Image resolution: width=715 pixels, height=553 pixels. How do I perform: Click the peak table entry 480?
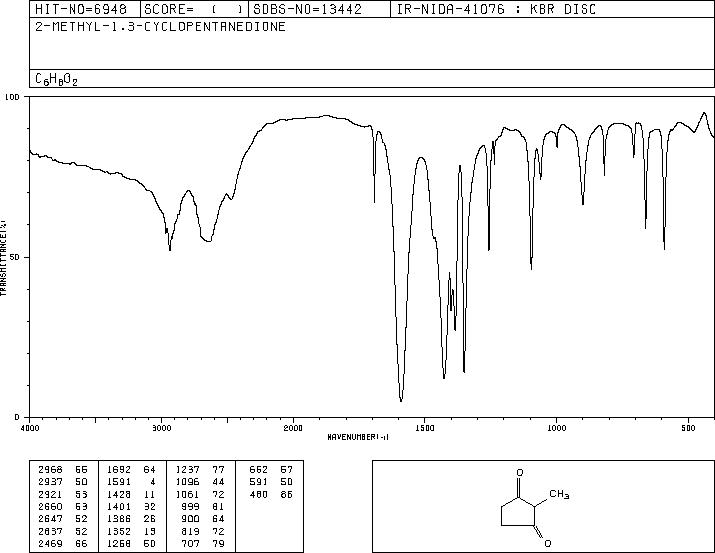pos(259,494)
